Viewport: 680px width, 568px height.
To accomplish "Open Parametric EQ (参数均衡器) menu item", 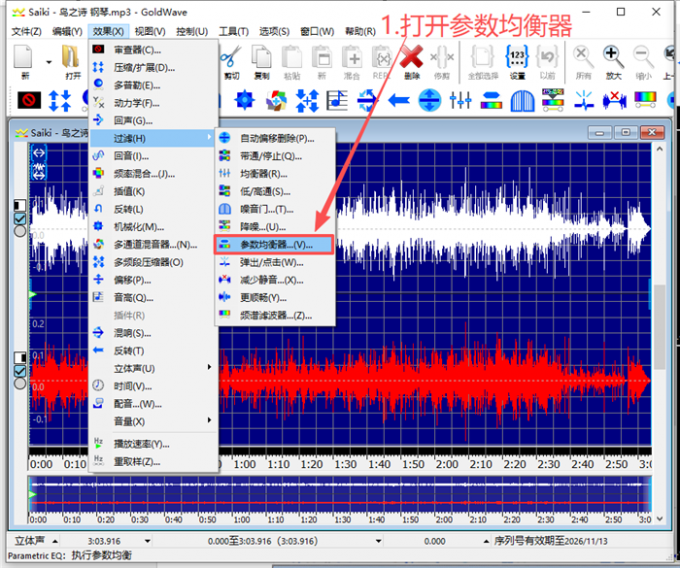I will (x=275, y=245).
